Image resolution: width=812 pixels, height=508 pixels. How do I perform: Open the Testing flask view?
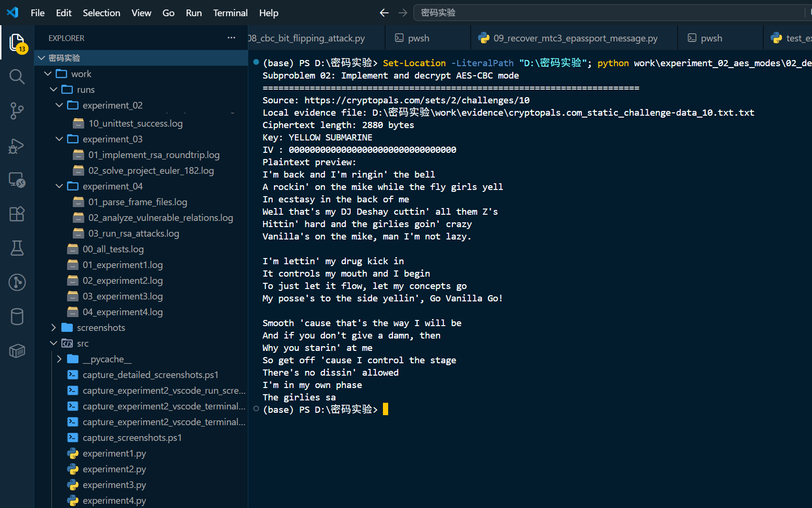pos(17,248)
